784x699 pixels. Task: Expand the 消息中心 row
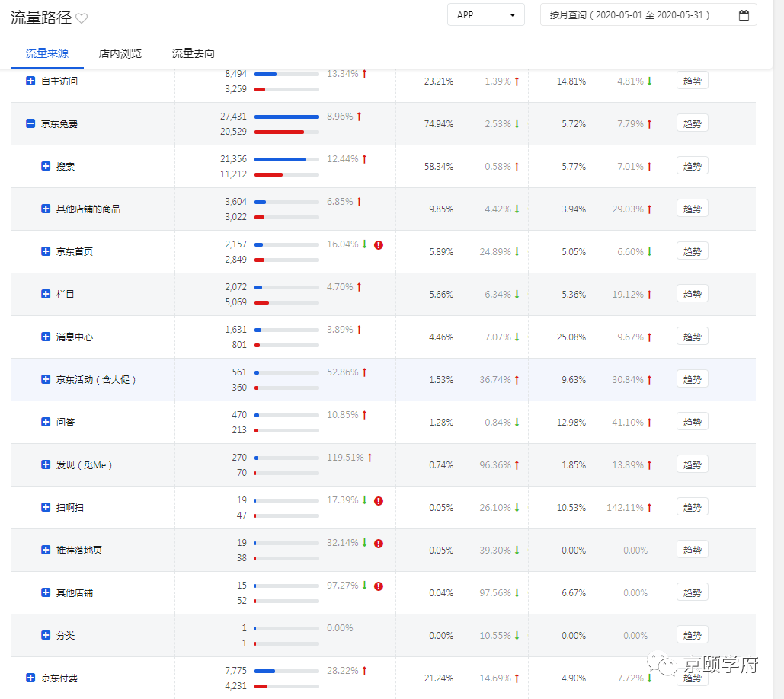click(46, 337)
